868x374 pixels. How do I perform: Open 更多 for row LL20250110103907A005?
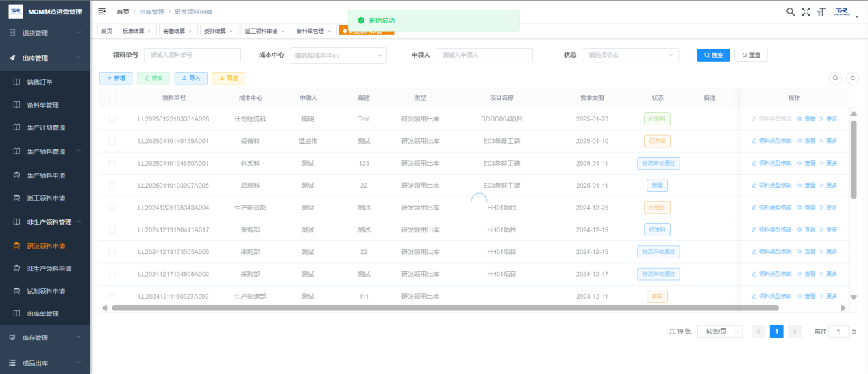828,185
